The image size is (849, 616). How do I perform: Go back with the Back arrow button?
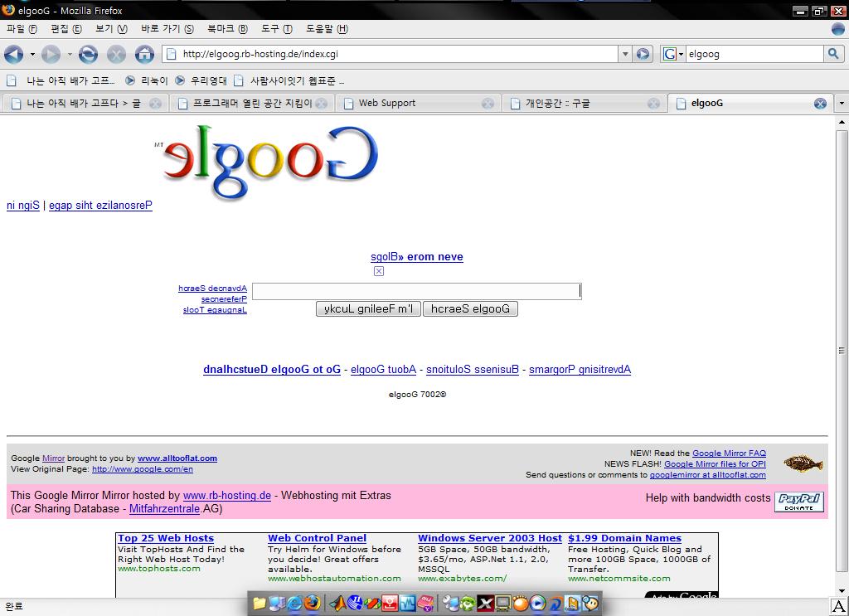(13, 54)
